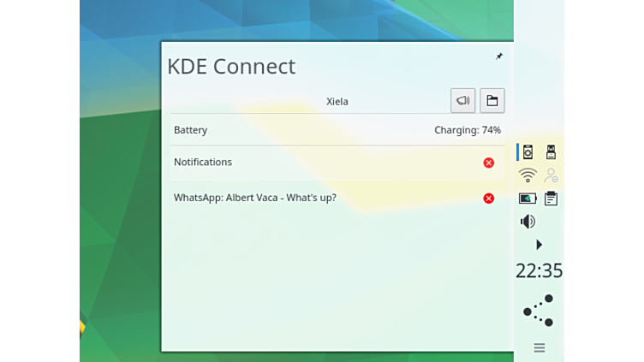Open the removable USB device tray icon
The width and height of the screenshot is (644, 362).
point(551,152)
